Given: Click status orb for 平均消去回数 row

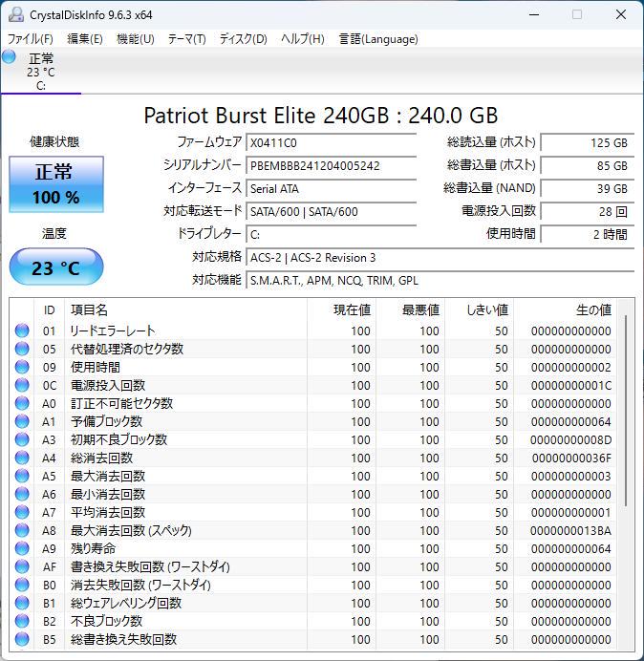Looking at the screenshot, I should [x=22, y=512].
